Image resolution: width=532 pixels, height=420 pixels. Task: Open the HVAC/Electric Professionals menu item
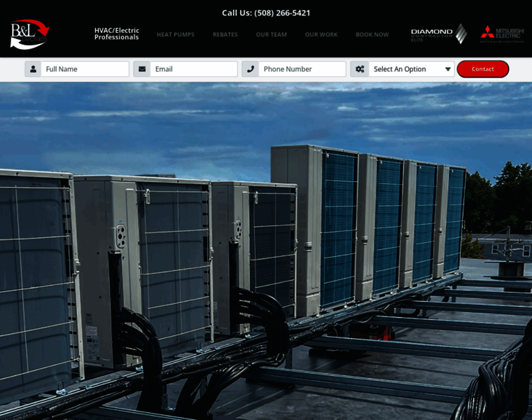(x=117, y=34)
